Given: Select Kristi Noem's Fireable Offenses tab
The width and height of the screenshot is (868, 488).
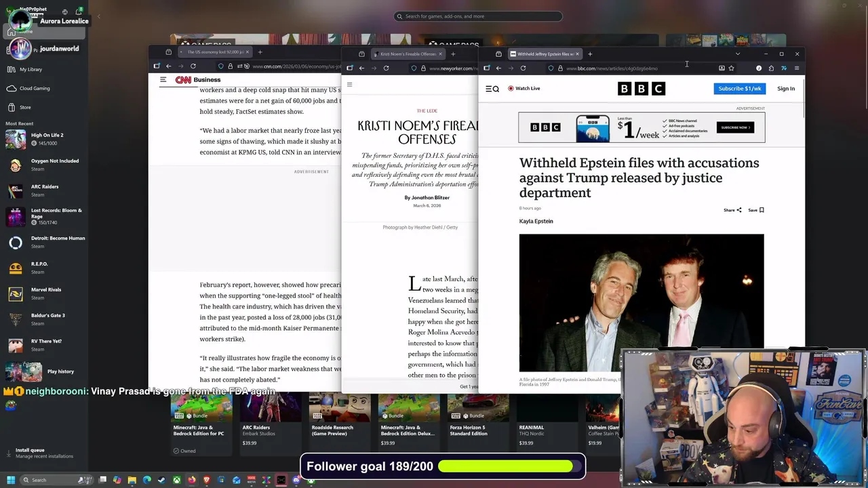Looking at the screenshot, I should point(407,54).
